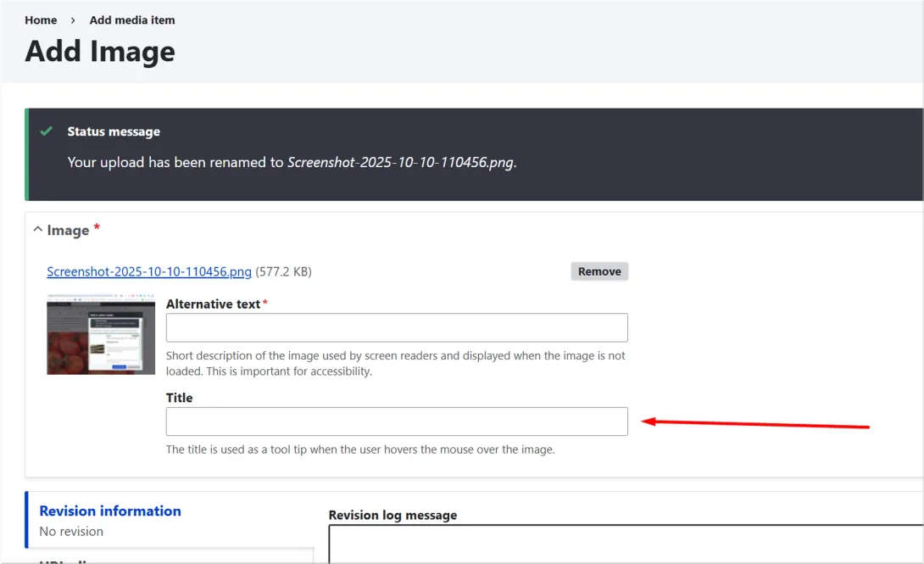Click the Image section label
Image resolution: width=924 pixels, height=564 pixels.
pyautogui.click(x=69, y=231)
